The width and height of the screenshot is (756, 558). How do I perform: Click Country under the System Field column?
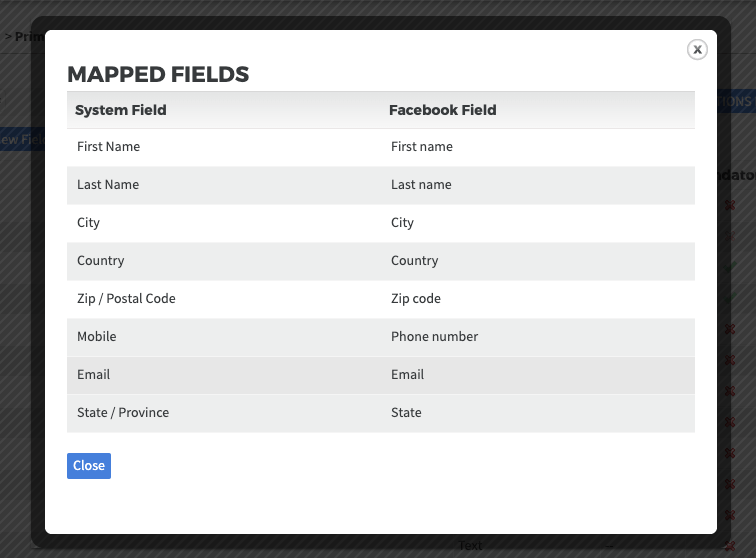[x=101, y=261]
